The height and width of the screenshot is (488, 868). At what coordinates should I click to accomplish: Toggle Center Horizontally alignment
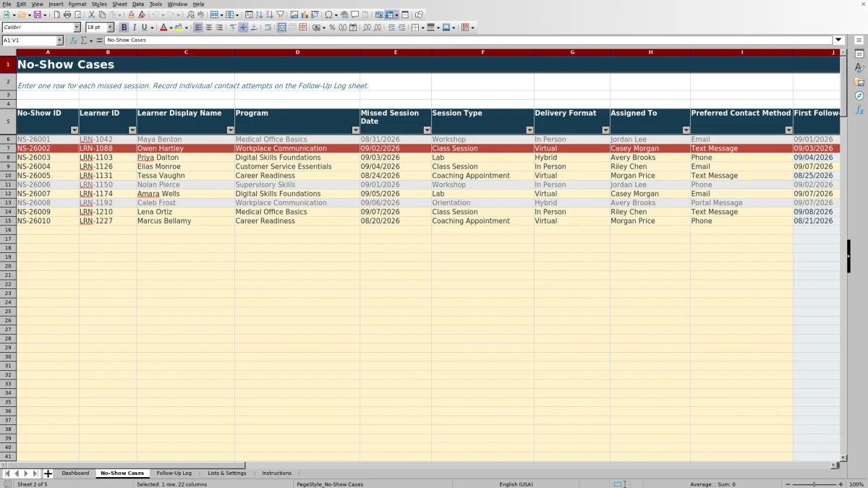[208, 27]
